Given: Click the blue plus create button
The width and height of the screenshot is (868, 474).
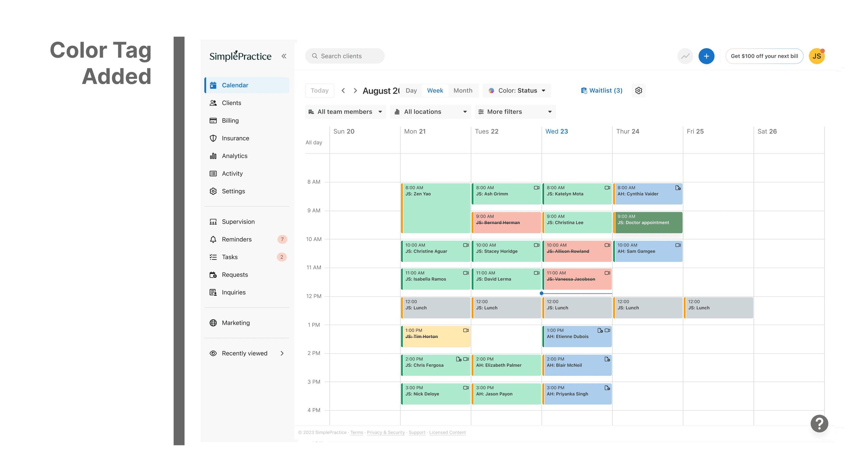Looking at the screenshot, I should pyautogui.click(x=706, y=56).
